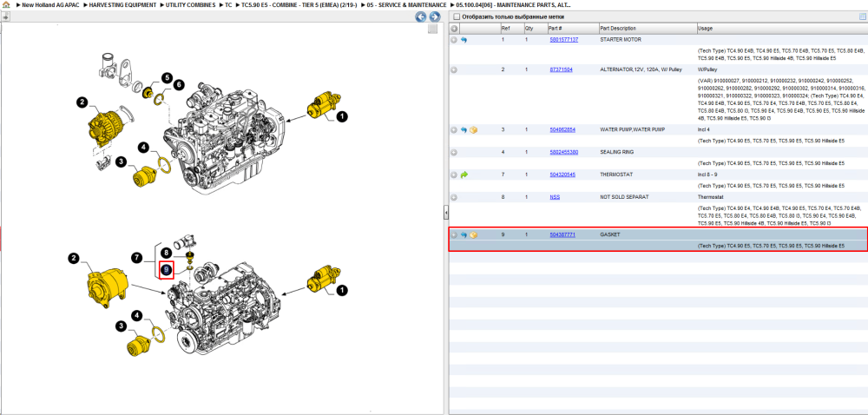Click the round add icon for NOT SOLD SEPARAT
Image resolution: width=868 pixels, height=415 pixels.
click(454, 197)
